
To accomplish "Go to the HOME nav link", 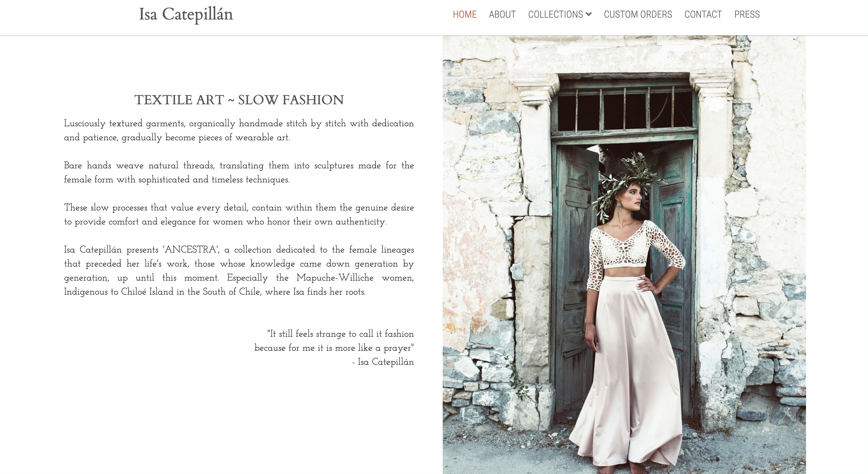I will (x=465, y=14).
